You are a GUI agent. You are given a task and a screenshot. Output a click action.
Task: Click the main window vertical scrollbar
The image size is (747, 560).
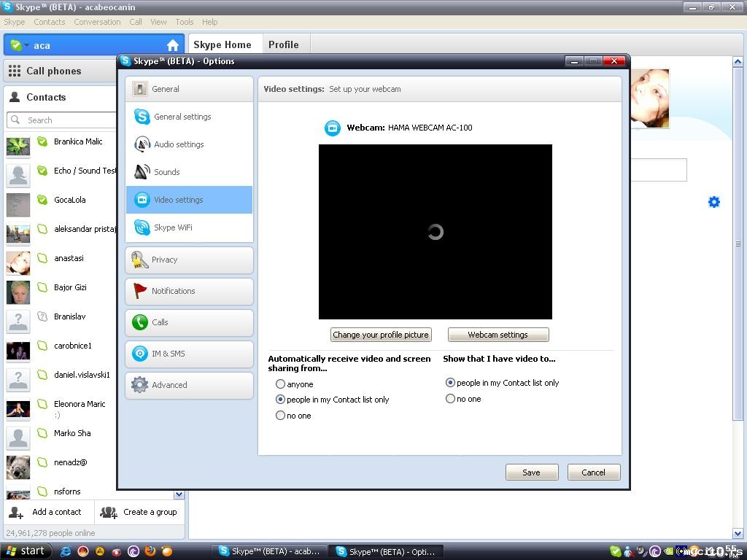738,244
